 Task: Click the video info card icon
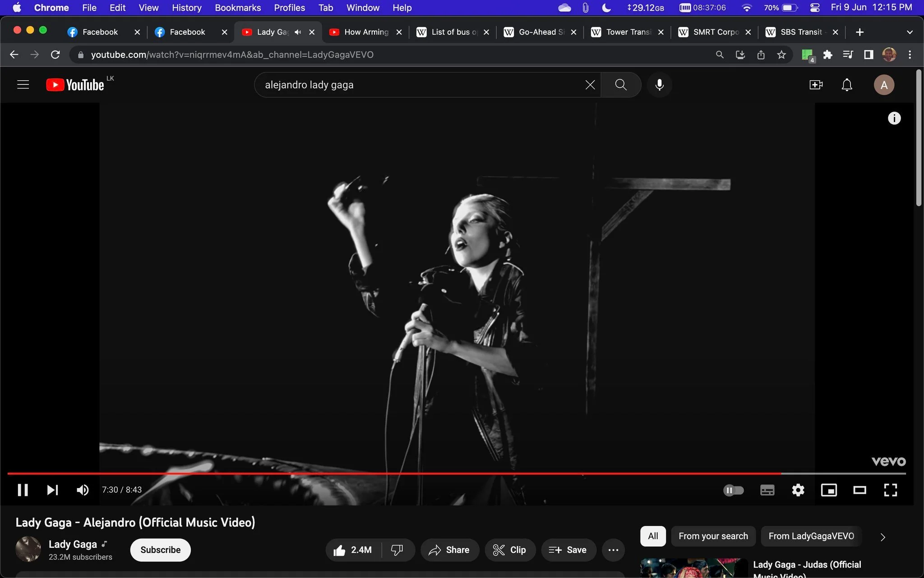894,118
